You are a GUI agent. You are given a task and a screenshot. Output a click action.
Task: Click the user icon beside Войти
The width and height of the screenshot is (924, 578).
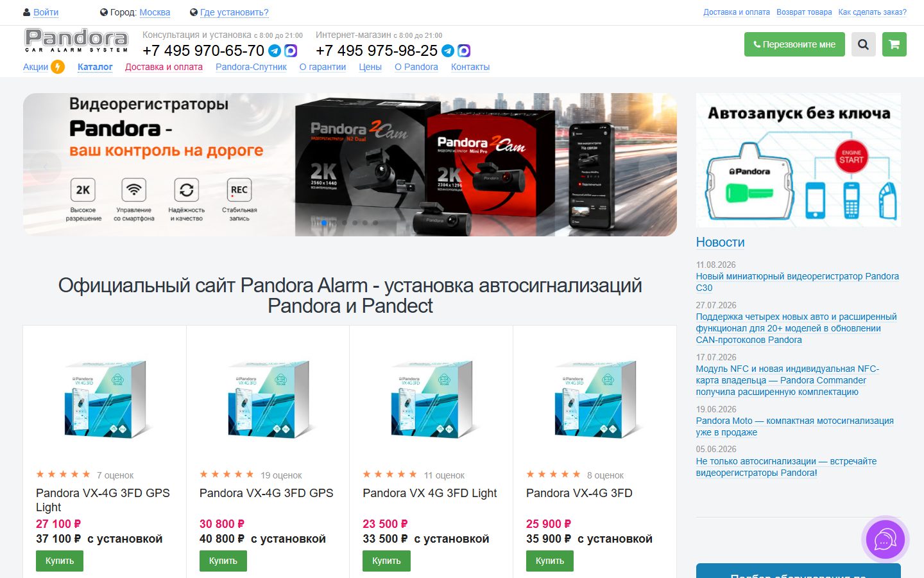point(27,12)
